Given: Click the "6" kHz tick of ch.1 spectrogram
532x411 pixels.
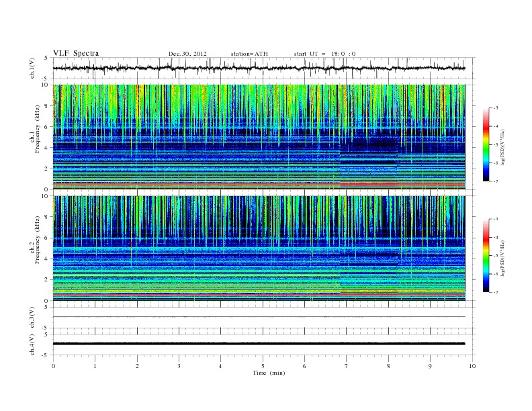Looking at the screenshot, I should click(x=46, y=127).
